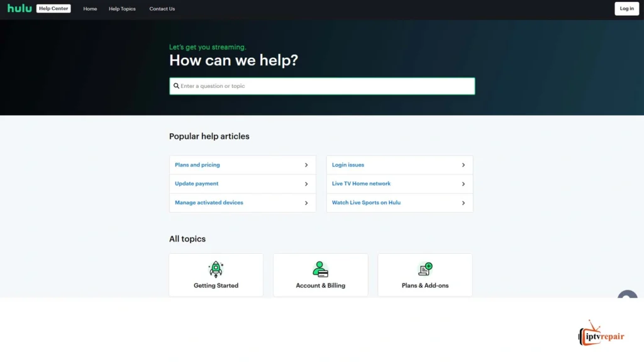
Task: View the Watch Live Sports on Hulu article
Action: point(366,202)
